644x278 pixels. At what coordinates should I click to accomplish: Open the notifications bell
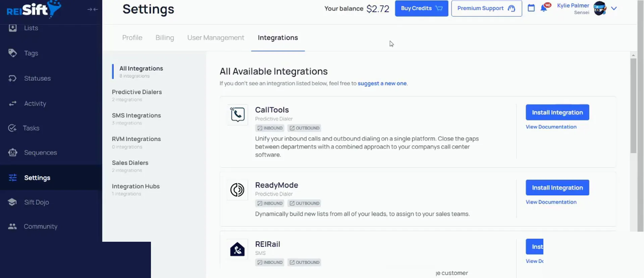click(544, 8)
